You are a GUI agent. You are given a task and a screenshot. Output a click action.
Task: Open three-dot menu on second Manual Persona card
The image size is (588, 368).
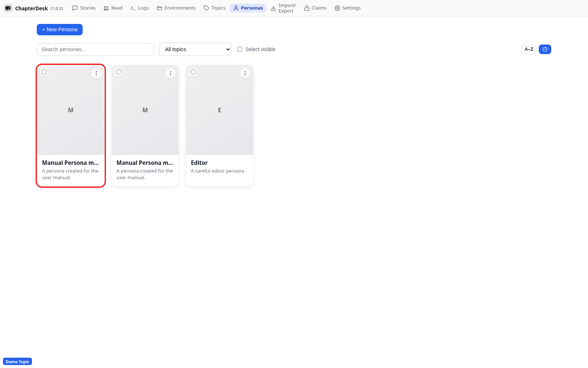pyautogui.click(x=171, y=73)
